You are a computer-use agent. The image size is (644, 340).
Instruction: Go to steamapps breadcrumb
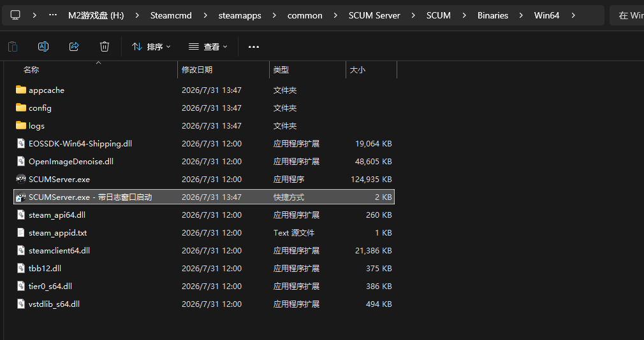pos(240,15)
